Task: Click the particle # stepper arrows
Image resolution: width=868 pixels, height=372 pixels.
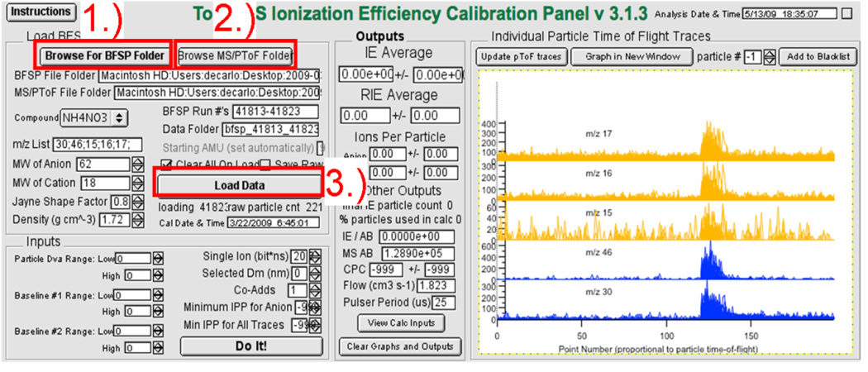Action: tap(770, 57)
